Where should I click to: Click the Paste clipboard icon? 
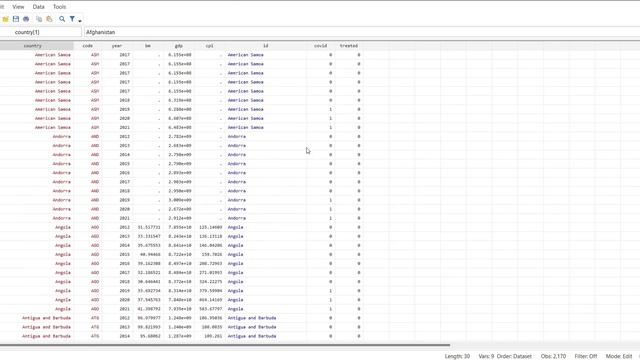point(49,19)
